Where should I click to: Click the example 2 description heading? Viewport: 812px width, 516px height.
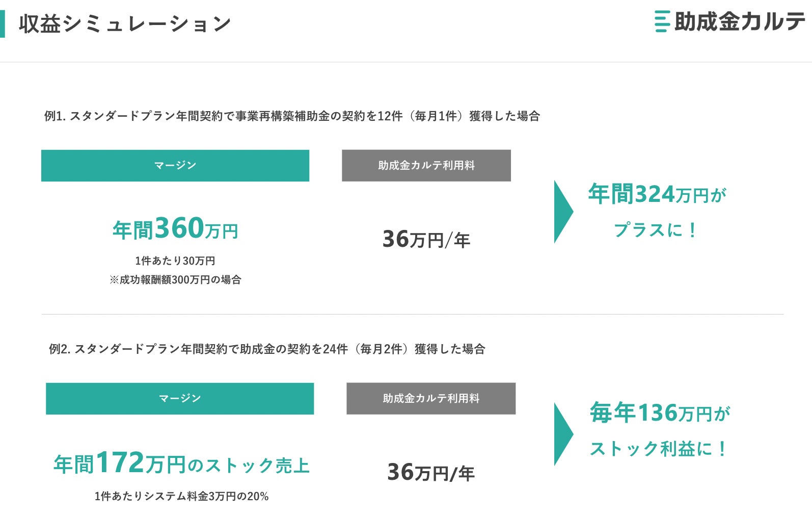266,349
